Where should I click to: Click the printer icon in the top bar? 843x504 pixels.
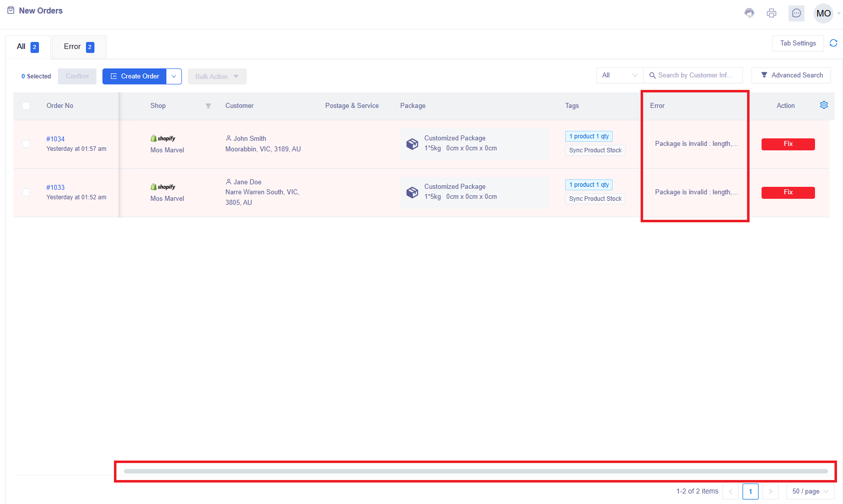(x=772, y=13)
